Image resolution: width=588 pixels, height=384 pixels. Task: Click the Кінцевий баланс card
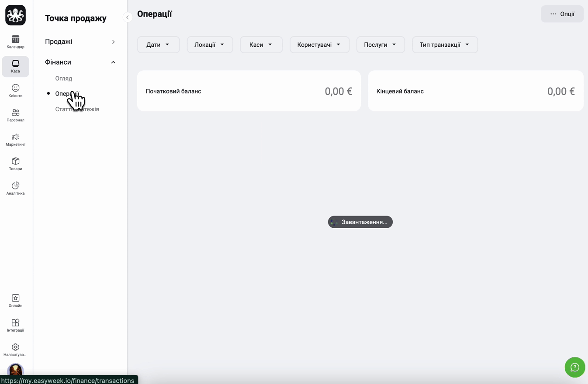coord(476,91)
